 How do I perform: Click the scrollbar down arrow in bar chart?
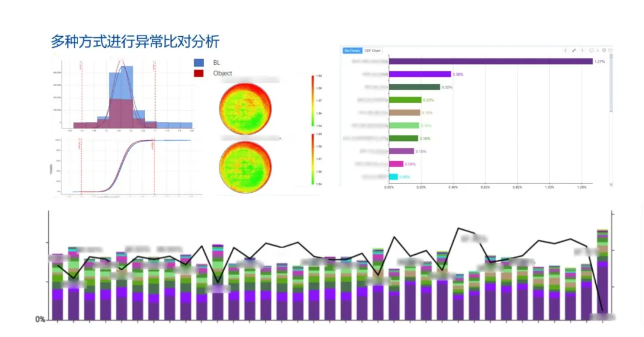(x=611, y=185)
